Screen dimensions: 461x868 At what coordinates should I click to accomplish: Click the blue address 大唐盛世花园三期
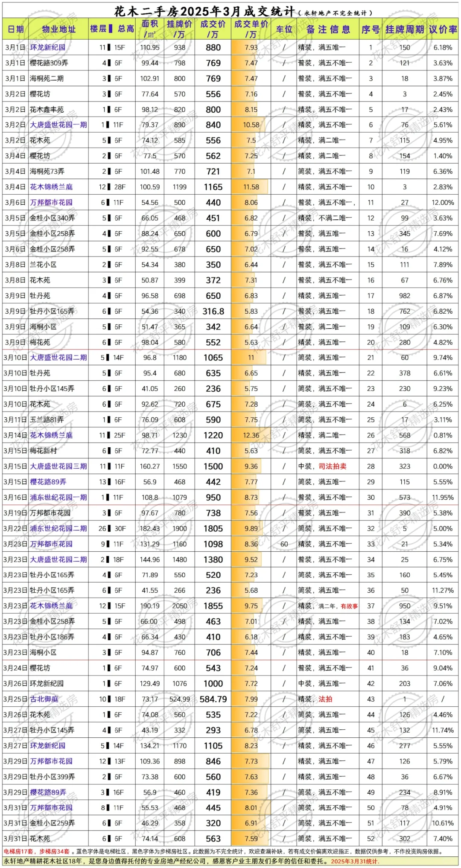[x=58, y=466]
